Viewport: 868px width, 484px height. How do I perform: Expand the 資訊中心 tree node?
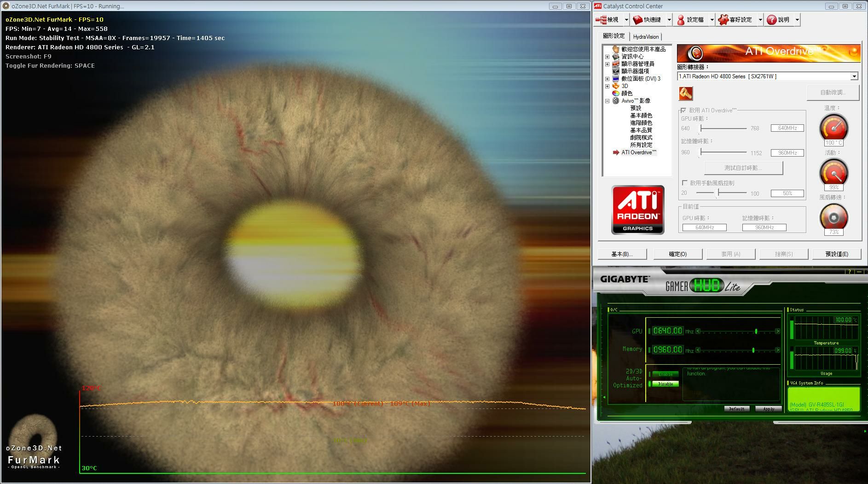[x=607, y=57]
